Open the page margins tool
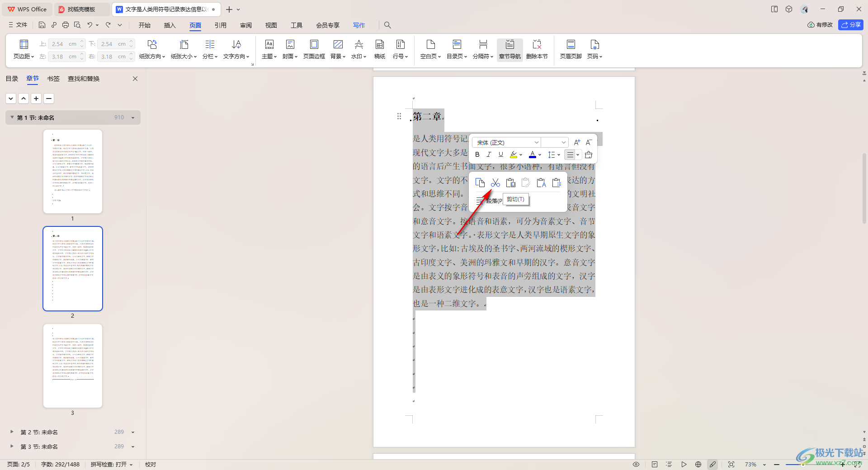 (24, 49)
